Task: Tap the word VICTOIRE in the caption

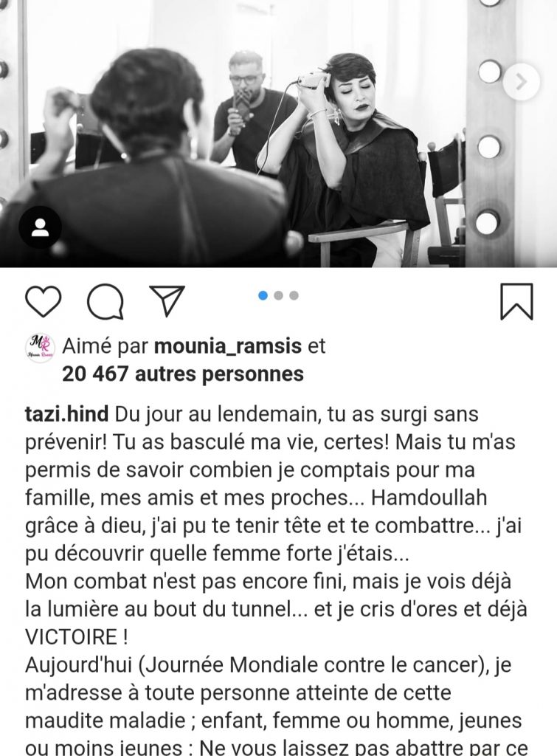Action: (x=71, y=637)
